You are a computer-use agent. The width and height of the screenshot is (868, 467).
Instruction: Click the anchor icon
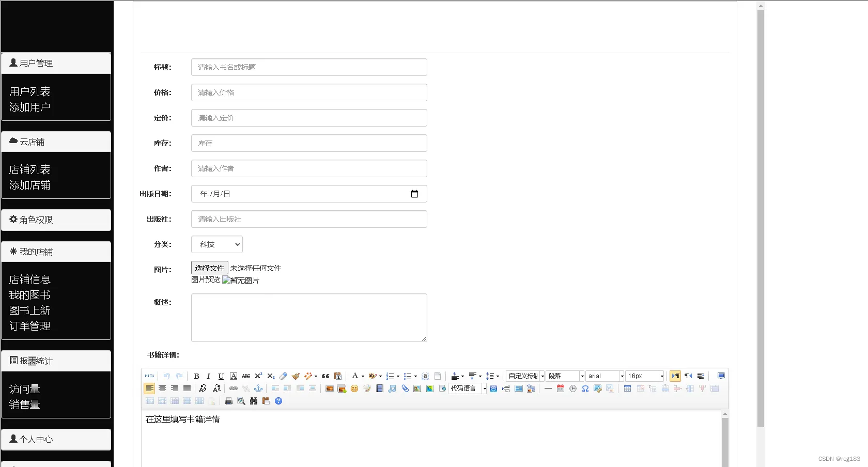pos(258,388)
